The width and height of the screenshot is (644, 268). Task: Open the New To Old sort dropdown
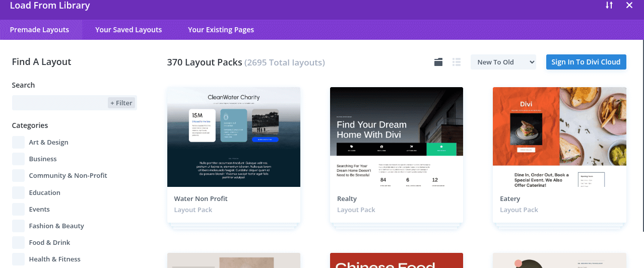pos(503,62)
